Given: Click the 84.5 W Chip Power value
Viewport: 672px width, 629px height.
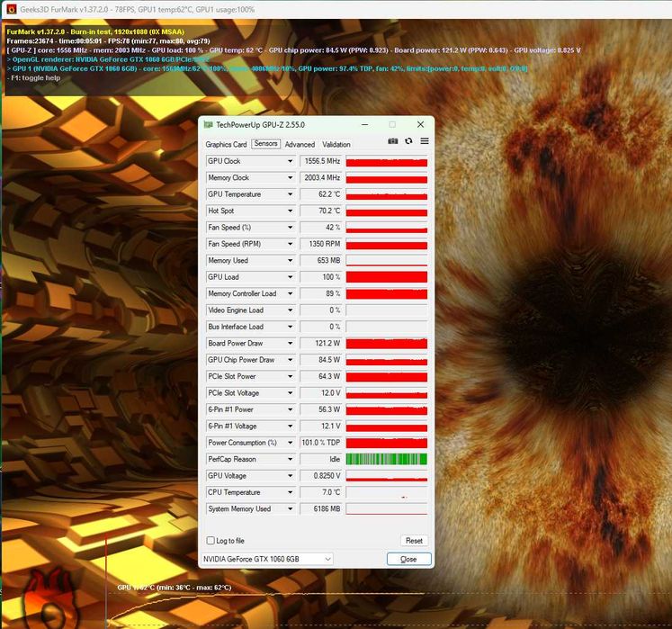Looking at the screenshot, I should pos(320,360).
